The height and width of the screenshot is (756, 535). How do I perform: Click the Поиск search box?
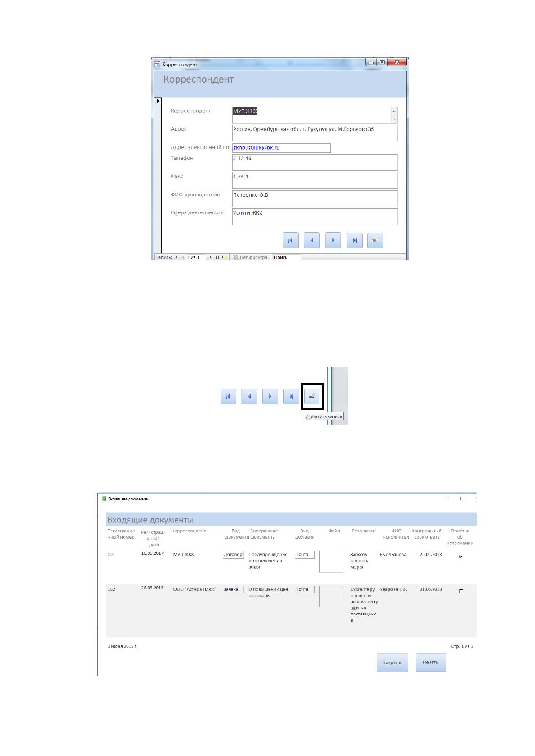287,257
